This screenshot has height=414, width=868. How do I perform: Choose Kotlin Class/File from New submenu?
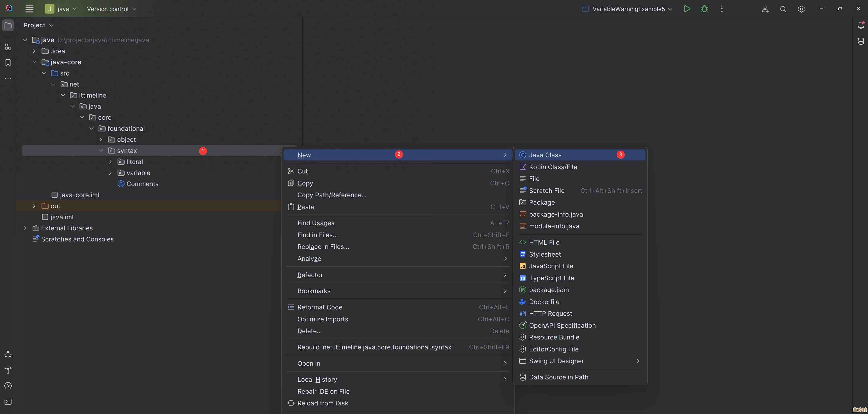pos(553,167)
